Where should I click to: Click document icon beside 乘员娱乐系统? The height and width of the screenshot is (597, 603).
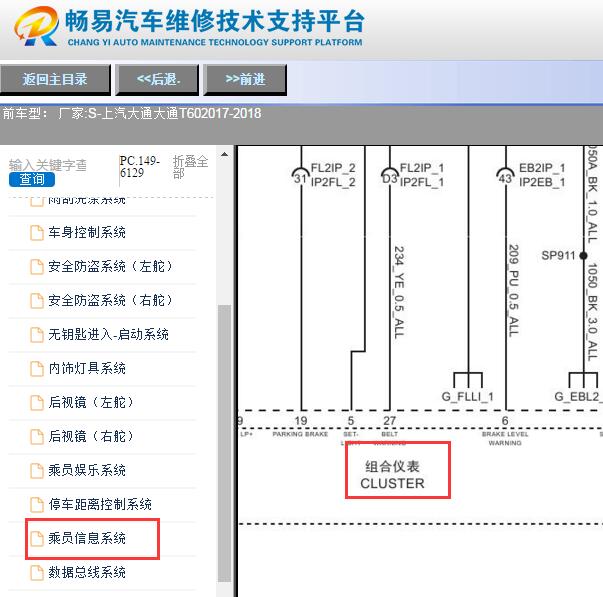(x=37, y=470)
